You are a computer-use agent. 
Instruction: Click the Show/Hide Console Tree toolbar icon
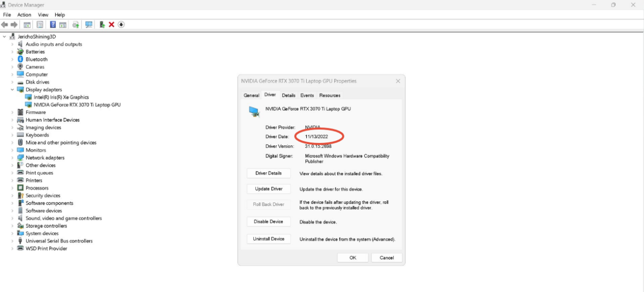[27, 24]
